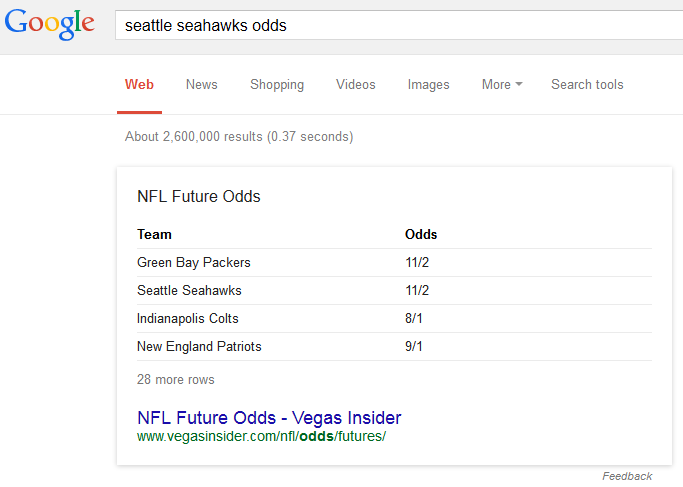Click the Team column header
The image size is (683, 487).
[x=154, y=235]
